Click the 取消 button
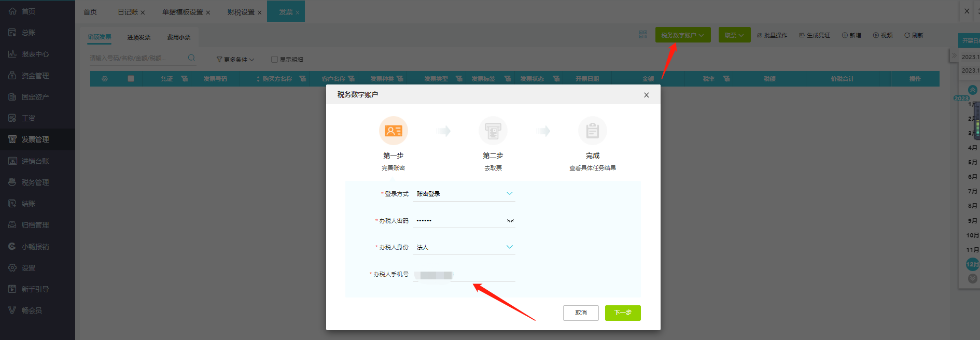The width and height of the screenshot is (980, 340). [581, 313]
